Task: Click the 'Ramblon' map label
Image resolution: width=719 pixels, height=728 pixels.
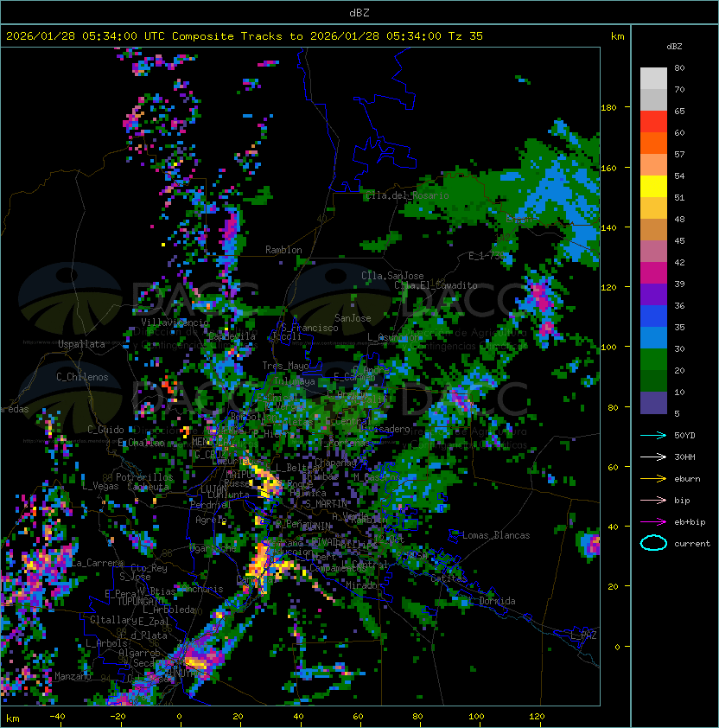Action: coord(283,250)
